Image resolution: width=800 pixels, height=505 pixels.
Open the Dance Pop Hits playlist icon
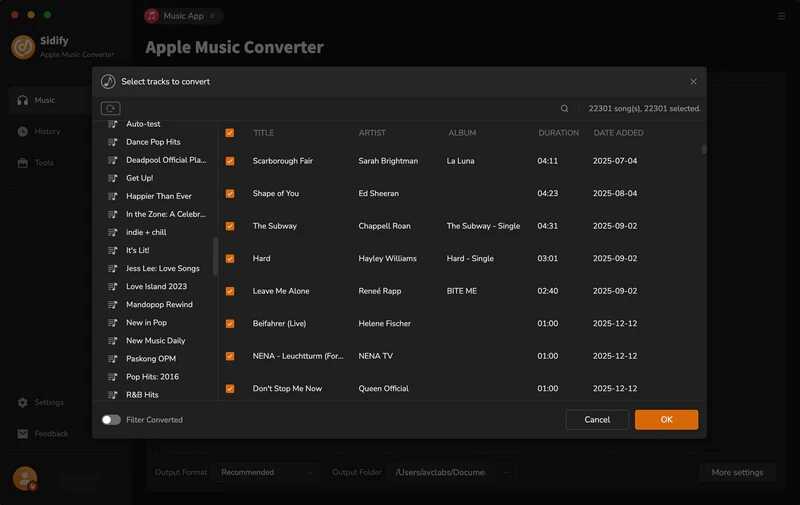[113, 142]
